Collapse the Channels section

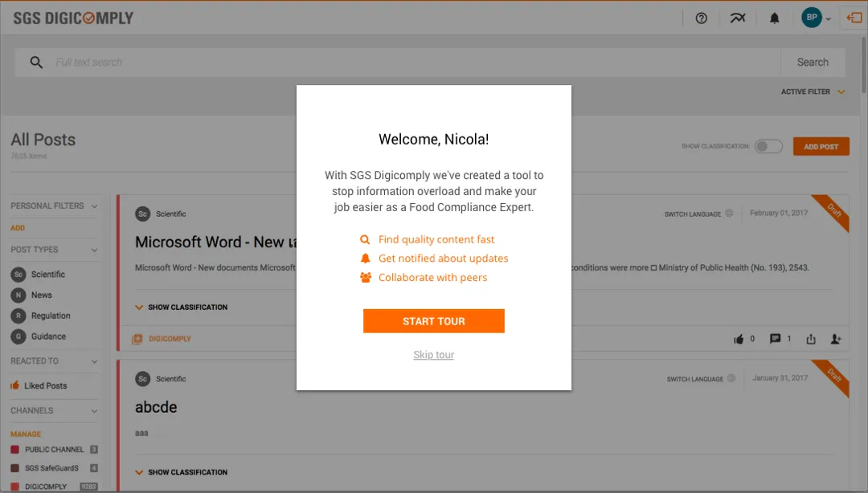95,411
